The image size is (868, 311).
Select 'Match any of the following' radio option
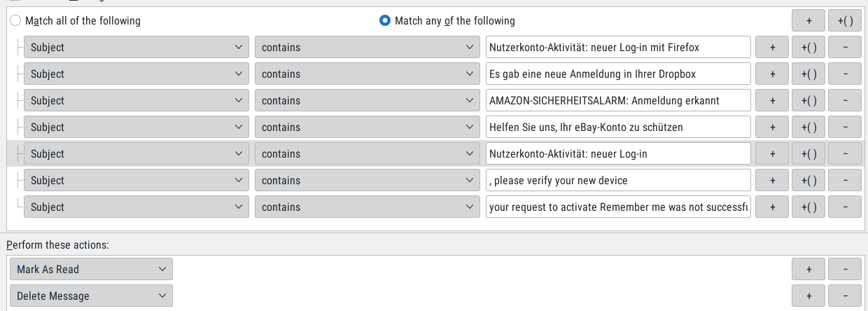(x=384, y=21)
